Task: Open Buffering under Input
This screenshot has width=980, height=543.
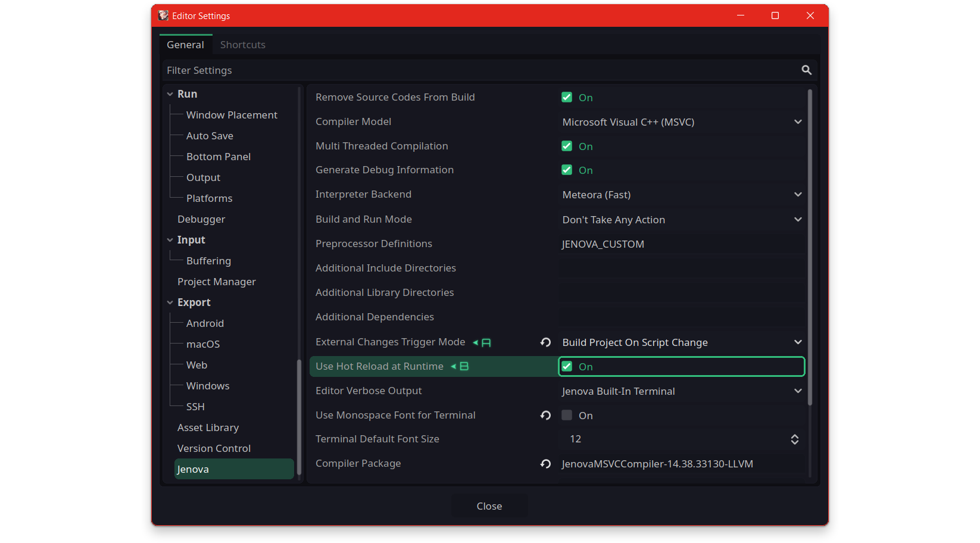Action: point(208,261)
